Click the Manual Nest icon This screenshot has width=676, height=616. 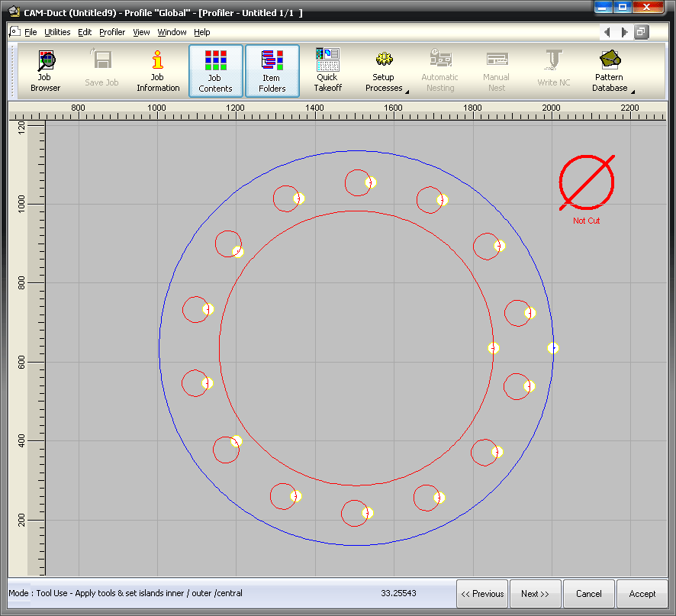497,59
